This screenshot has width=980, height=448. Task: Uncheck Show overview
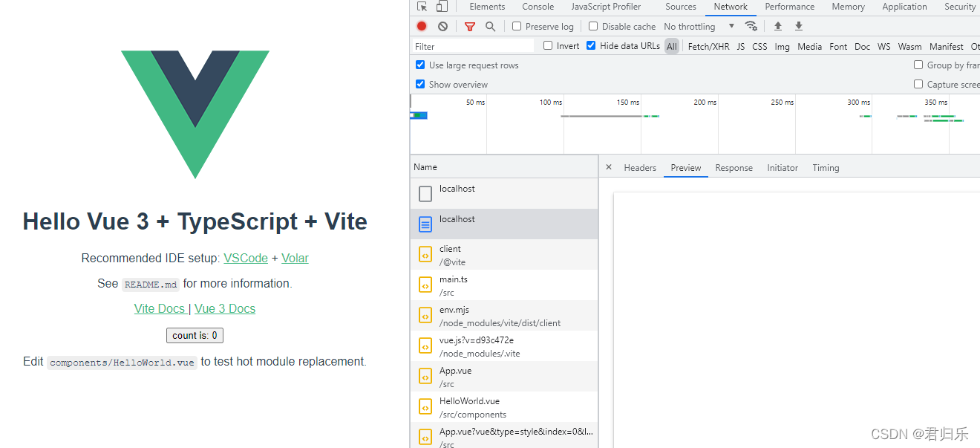(420, 84)
